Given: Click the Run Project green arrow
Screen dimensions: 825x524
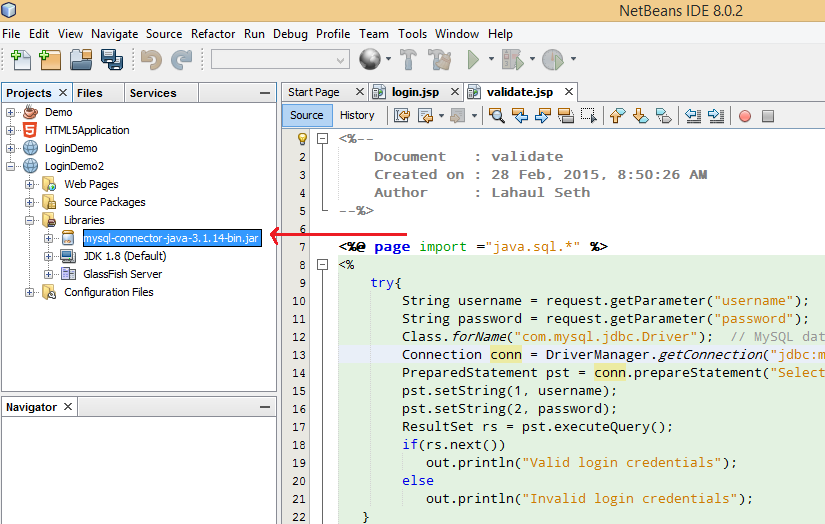Looking at the screenshot, I should [x=474, y=60].
